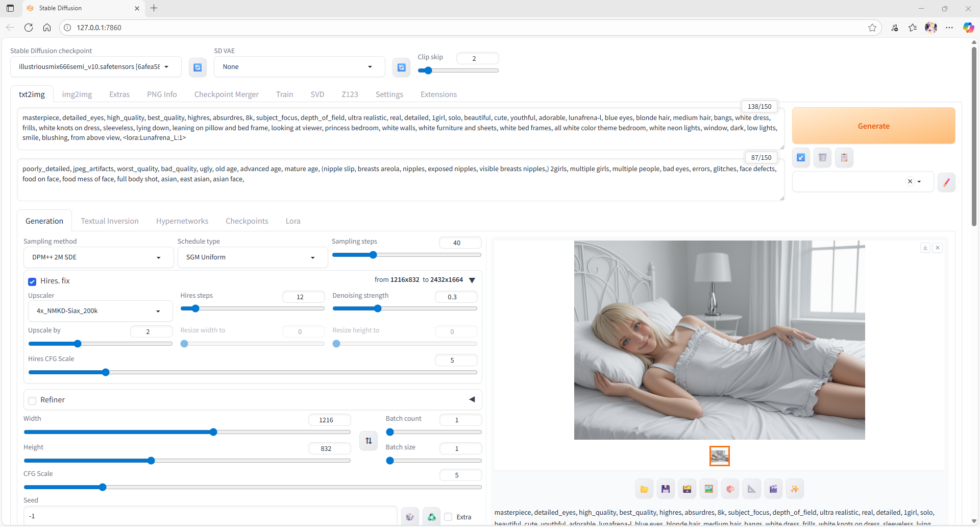Click in the negative prompt text area
This screenshot has width=980, height=527.
coord(401,180)
